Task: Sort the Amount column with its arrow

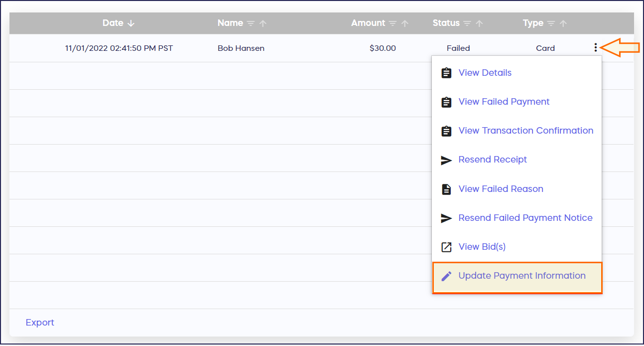Action: tap(405, 23)
